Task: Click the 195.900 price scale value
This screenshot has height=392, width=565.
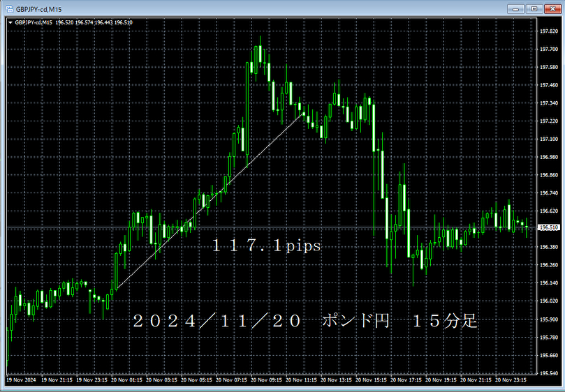Action: click(549, 319)
